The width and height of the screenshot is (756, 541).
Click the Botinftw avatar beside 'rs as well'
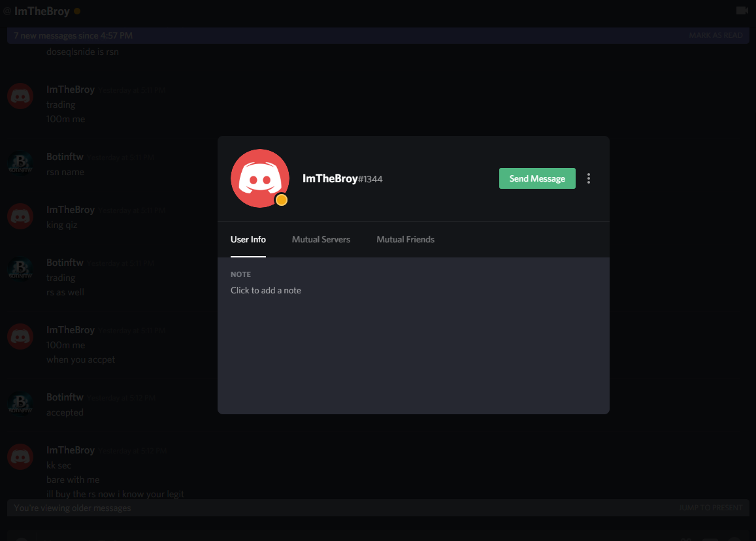point(20,269)
